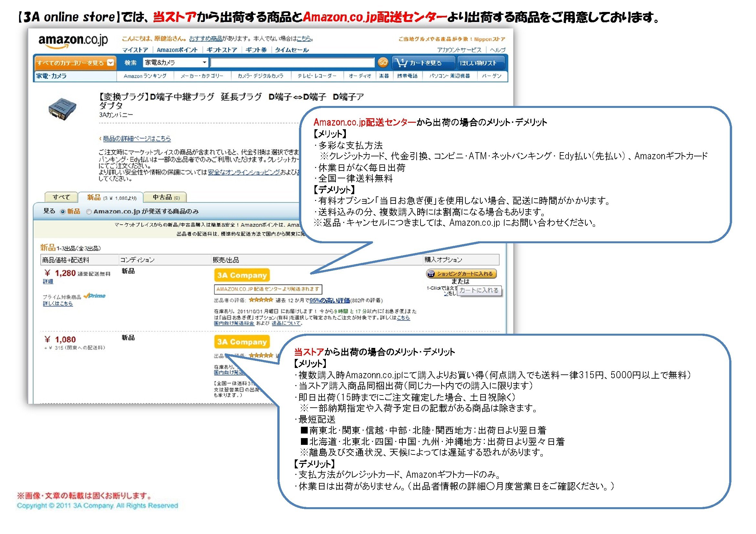Open the 95%の高い評価 rating link
Screen dimensions: 756x534
(329, 300)
